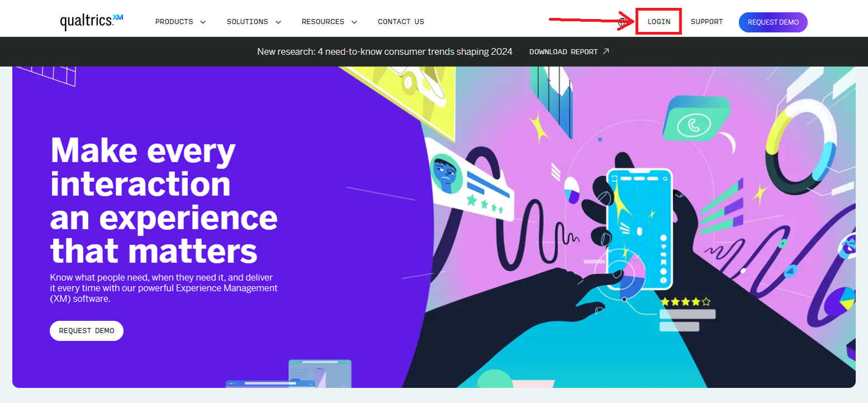Viewport: 868px width, 403px height.
Task: Click the pie chart icon at right edge
Action: (847, 298)
